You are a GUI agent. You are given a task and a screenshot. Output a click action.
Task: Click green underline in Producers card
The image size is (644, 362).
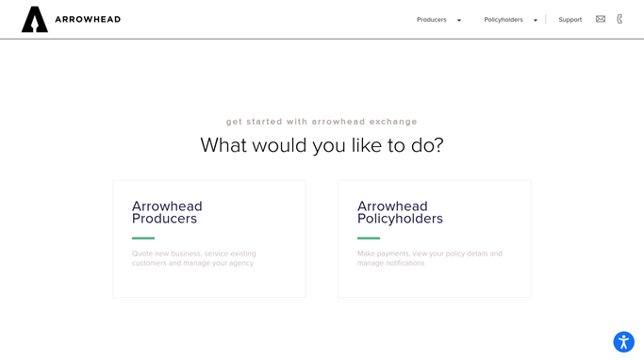click(143, 239)
